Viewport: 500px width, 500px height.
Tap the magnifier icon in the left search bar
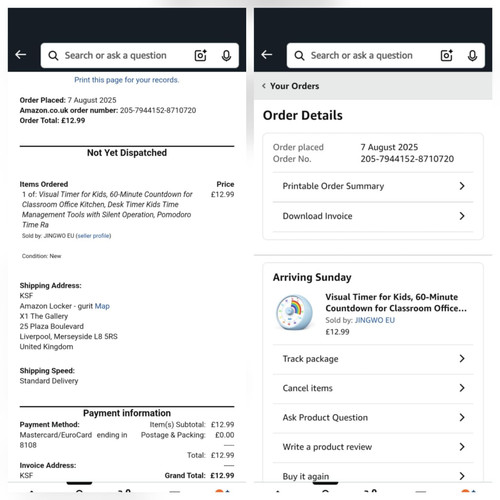(x=53, y=55)
